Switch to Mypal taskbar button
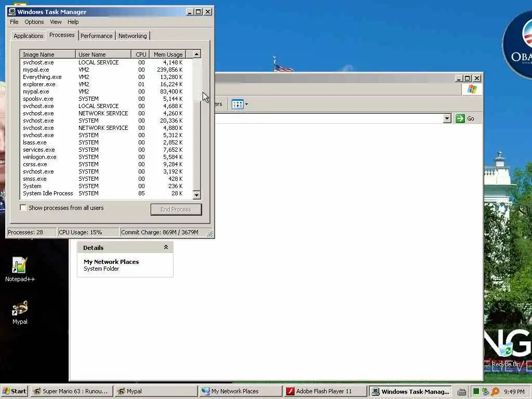Image resolution: width=532 pixels, height=399 pixels. [156, 391]
